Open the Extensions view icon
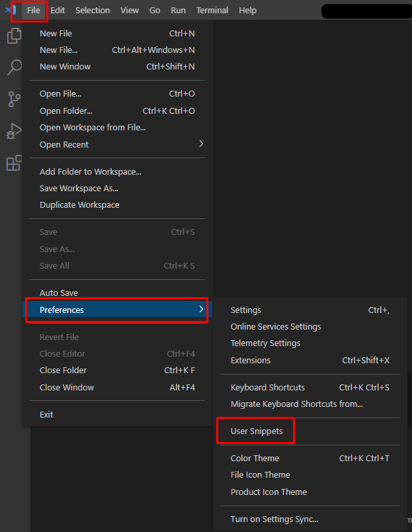This screenshot has height=532, width=412. (15, 163)
